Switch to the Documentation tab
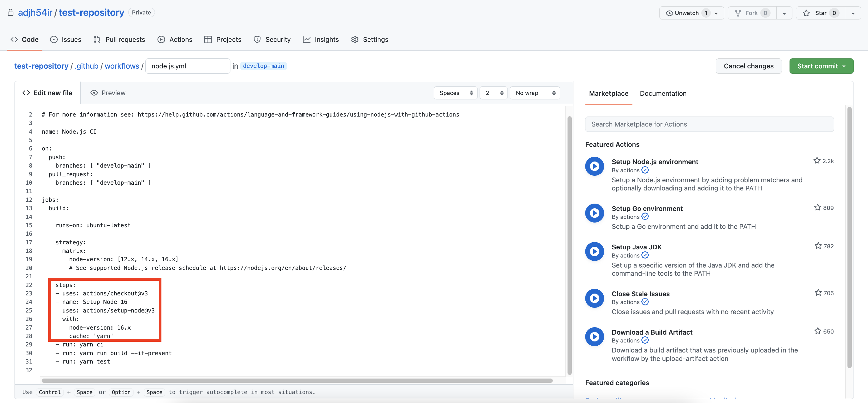868x403 pixels. [663, 94]
